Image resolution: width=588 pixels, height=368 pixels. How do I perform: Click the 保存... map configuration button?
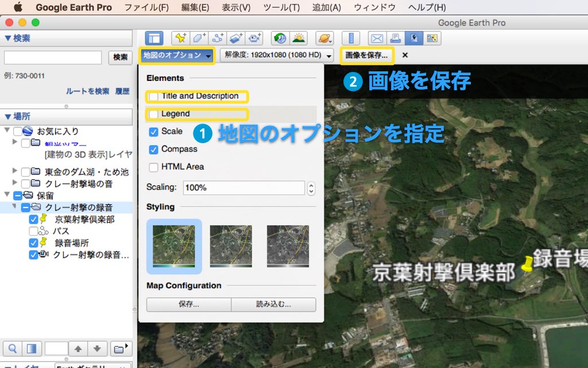(188, 304)
